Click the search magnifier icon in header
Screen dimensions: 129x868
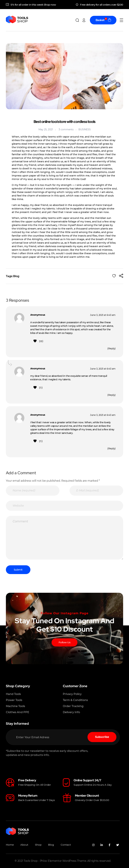(77, 20)
